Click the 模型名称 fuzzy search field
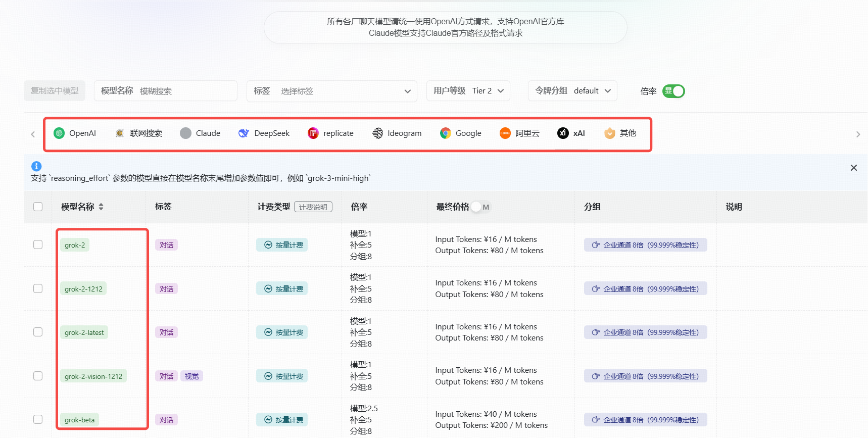This screenshot has height=438, width=868. 166,91
